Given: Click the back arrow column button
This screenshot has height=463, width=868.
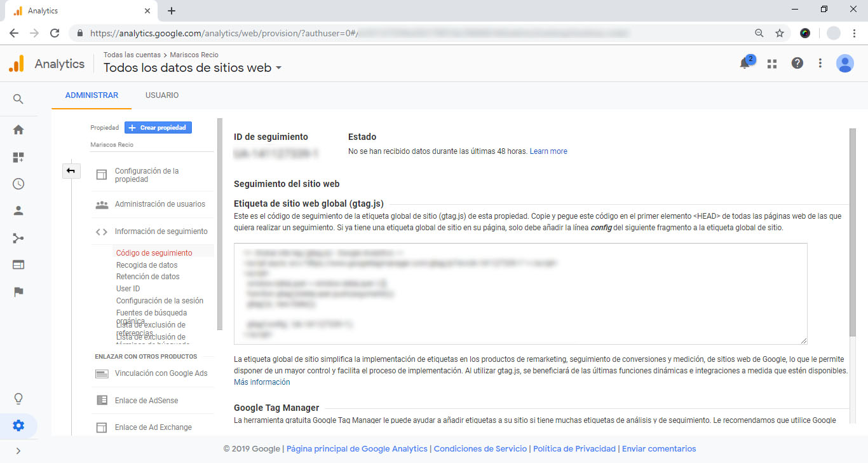Looking at the screenshot, I should coord(71,170).
